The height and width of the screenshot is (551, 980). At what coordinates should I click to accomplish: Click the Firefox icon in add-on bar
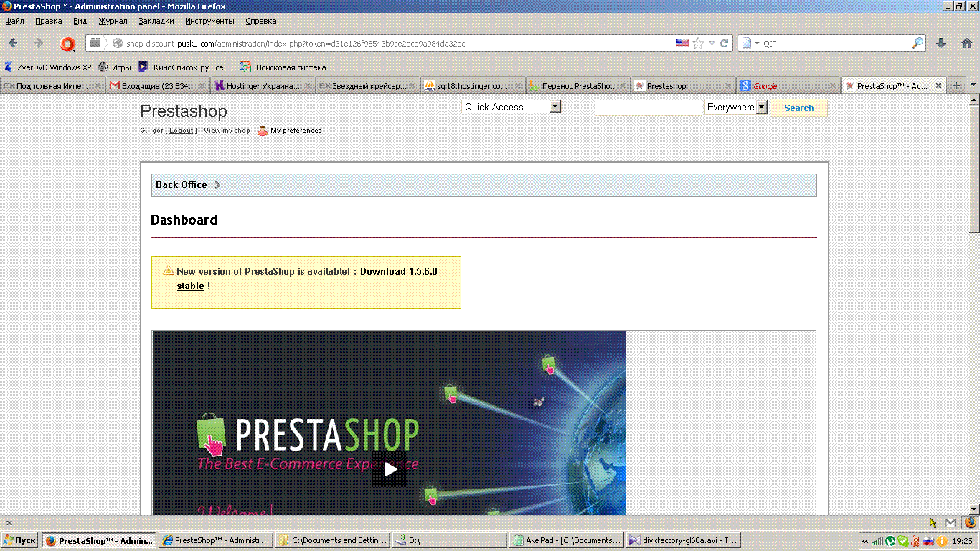(971, 522)
